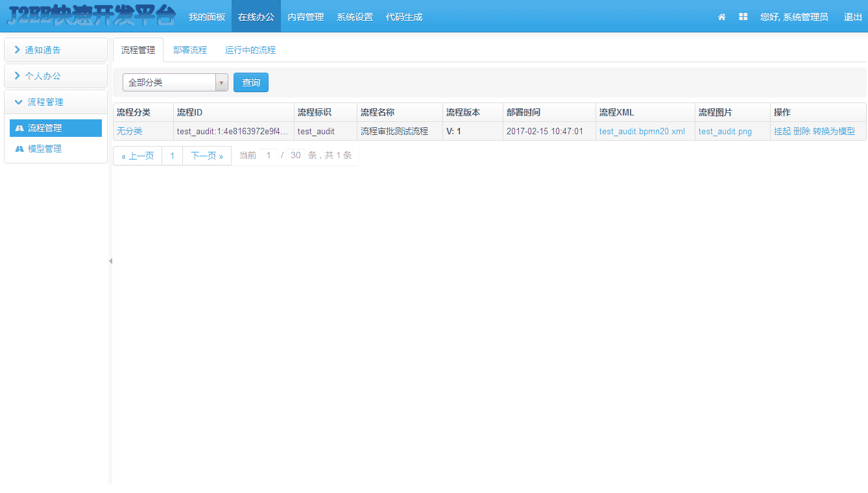Image resolution: width=868 pixels, height=493 pixels.
Task: Click the current page number input field
Action: (268, 155)
